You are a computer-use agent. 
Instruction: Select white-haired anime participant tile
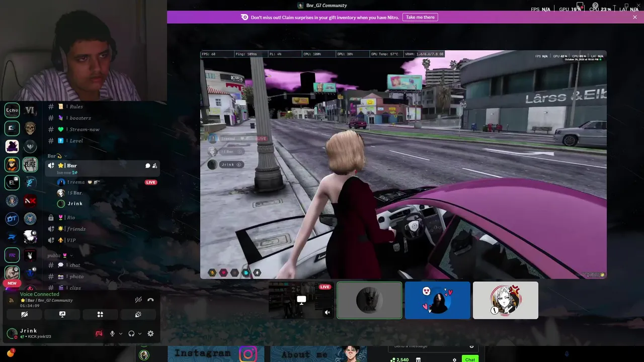[x=505, y=300]
